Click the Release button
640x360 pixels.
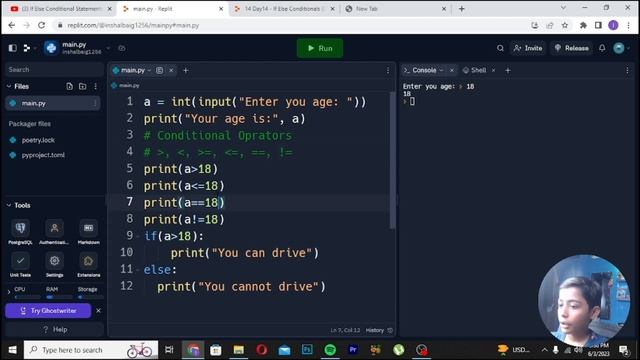pyautogui.click(x=571, y=48)
